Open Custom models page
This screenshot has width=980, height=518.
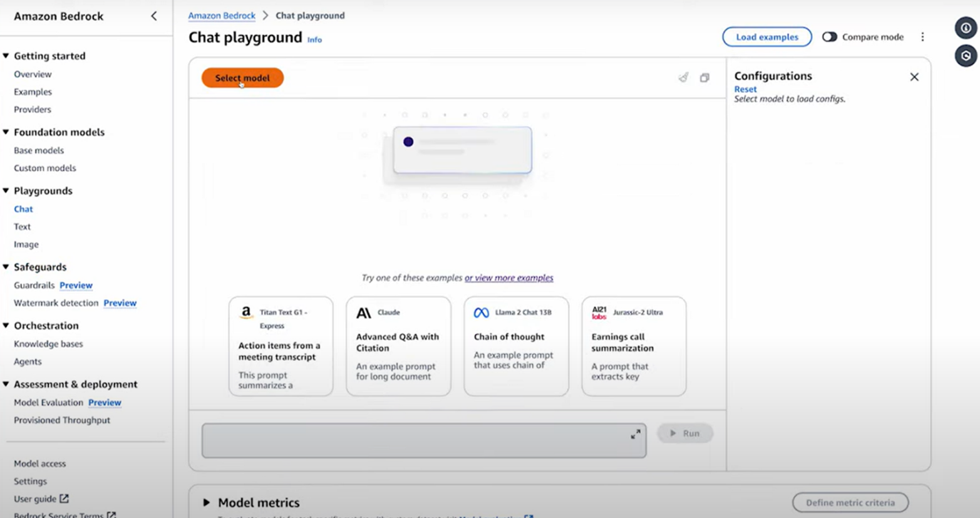(45, 168)
